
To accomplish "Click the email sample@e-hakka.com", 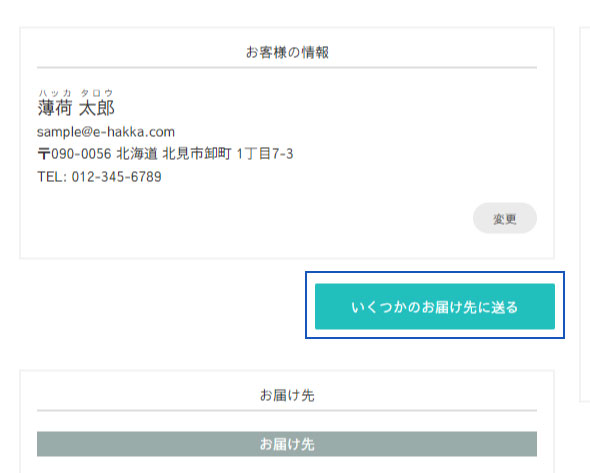I will (106, 132).
